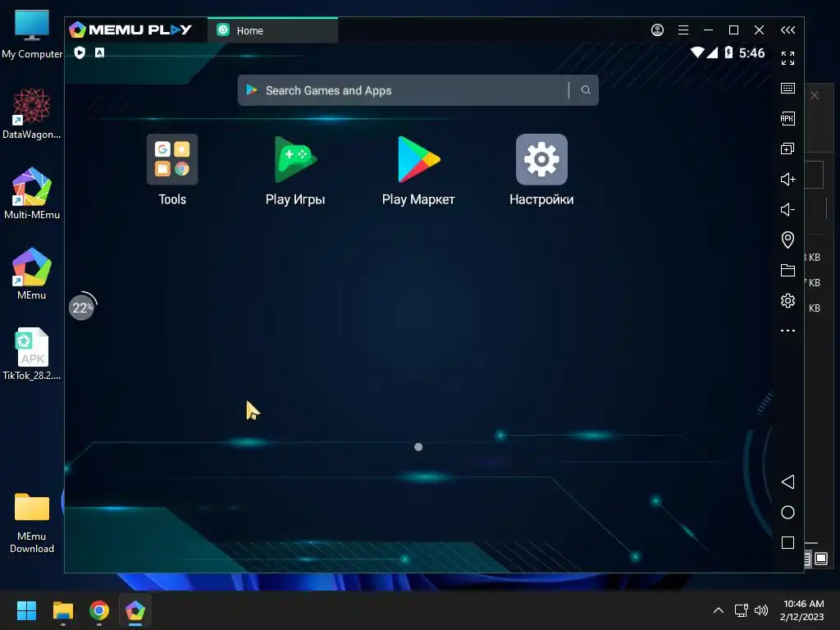The image size is (840, 630).
Task: Click the magnifier search icon
Action: click(586, 90)
